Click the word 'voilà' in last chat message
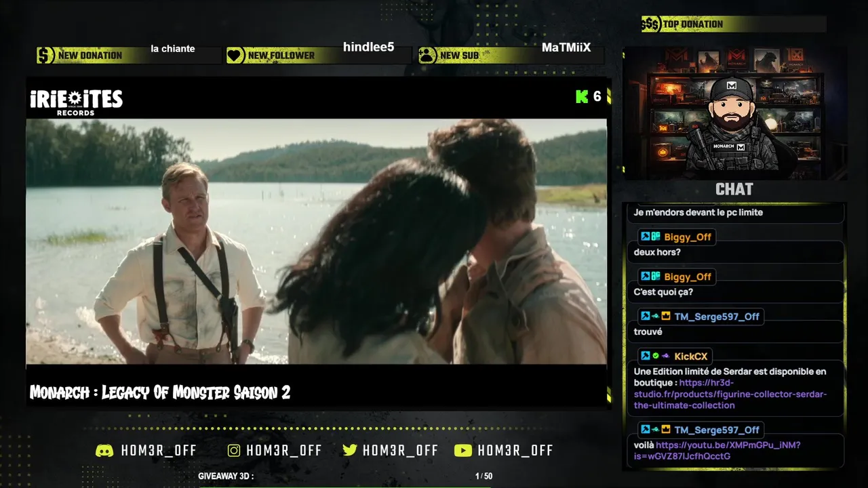 click(x=644, y=445)
